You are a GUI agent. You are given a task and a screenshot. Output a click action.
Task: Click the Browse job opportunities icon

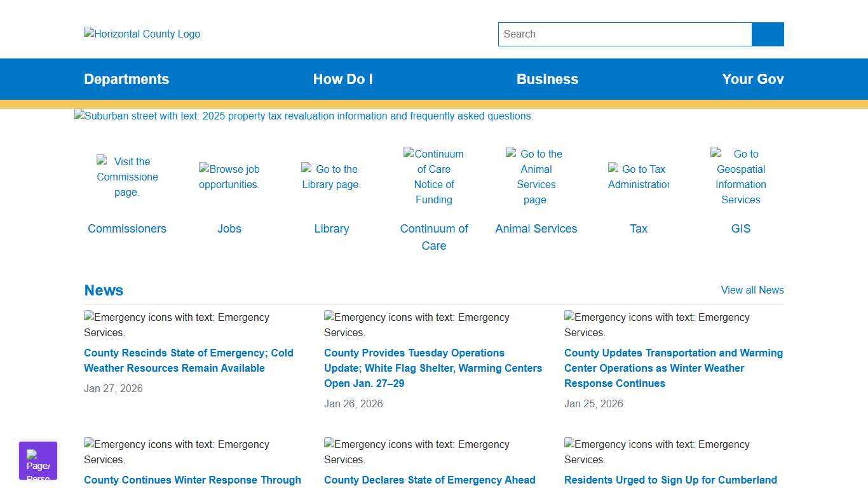[229, 177]
